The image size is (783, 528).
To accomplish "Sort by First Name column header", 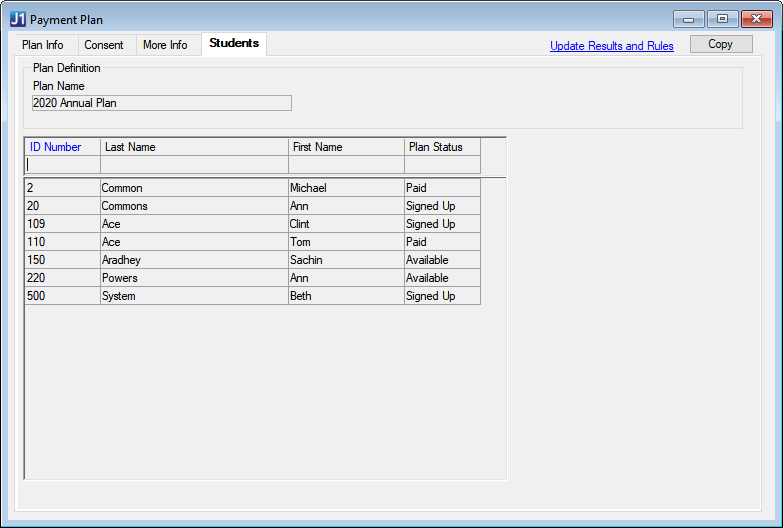I will (346, 147).
